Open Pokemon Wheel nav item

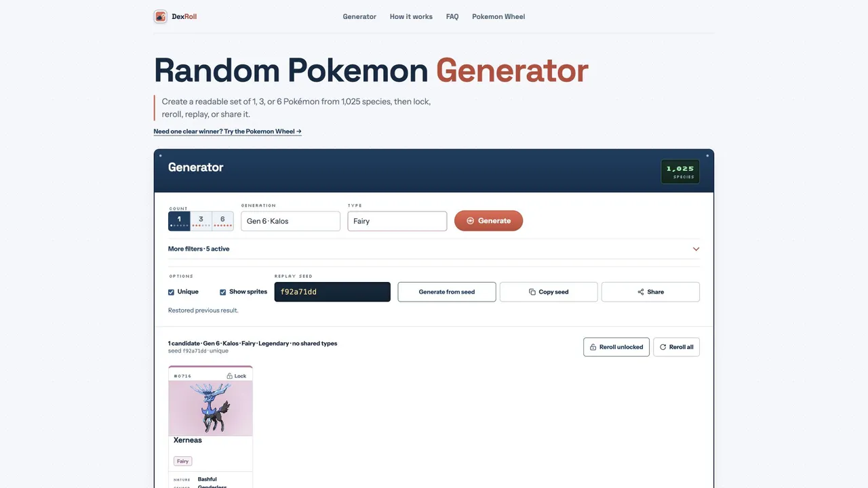498,16
